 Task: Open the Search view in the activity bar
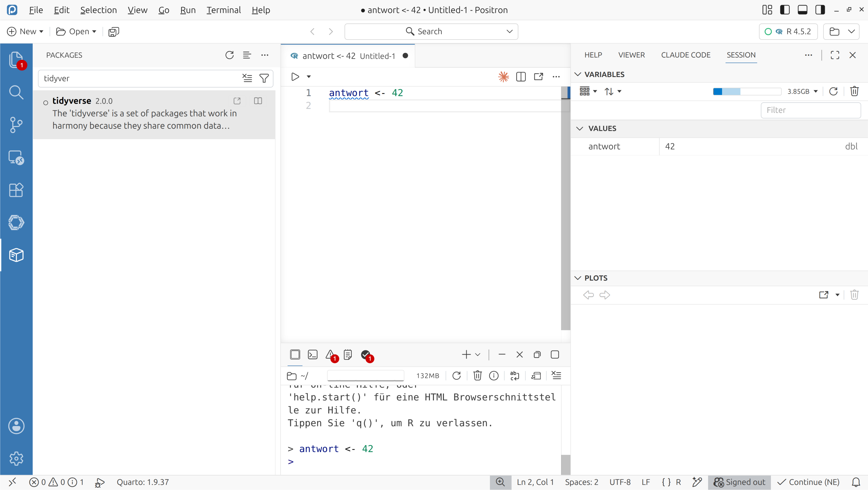pos(16,92)
